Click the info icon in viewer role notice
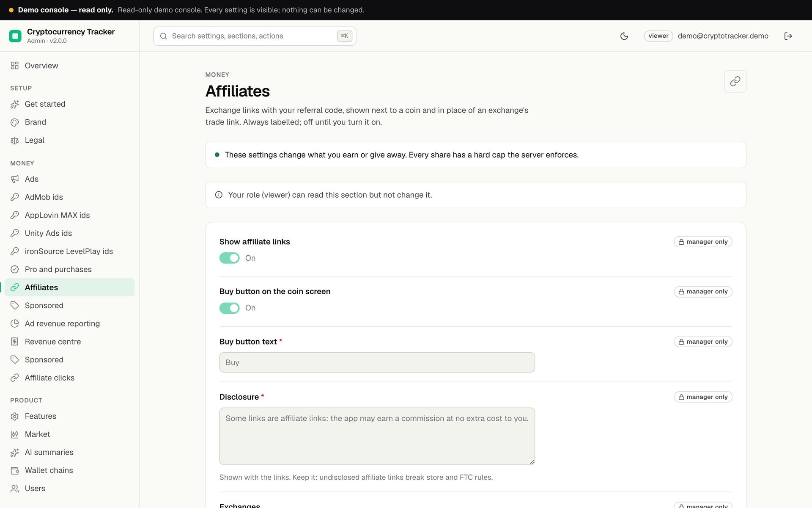 (219, 195)
